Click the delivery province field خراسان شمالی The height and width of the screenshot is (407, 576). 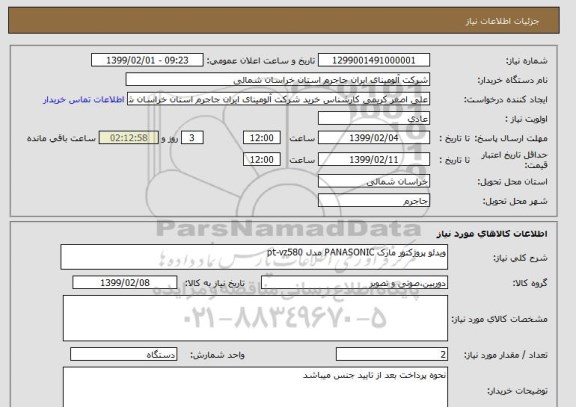pyautogui.click(x=374, y=181)
